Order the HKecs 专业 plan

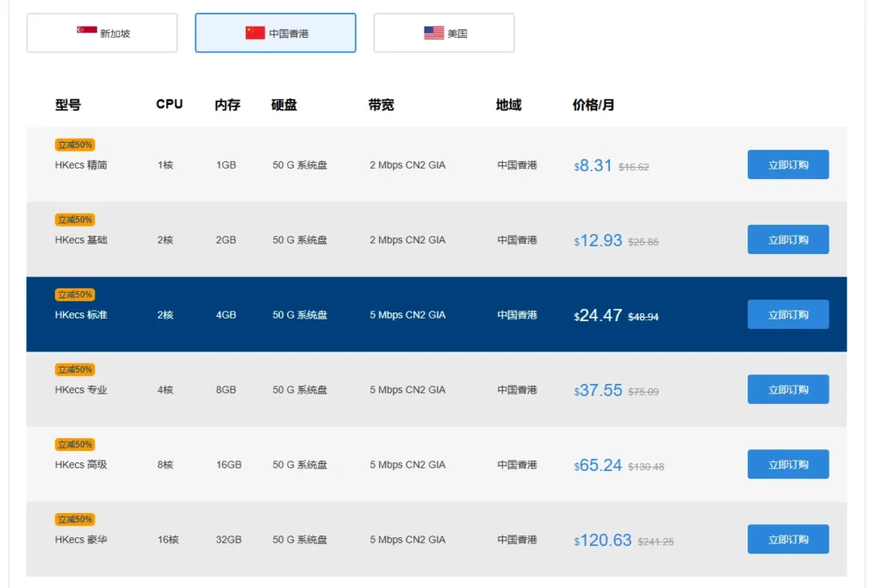pyautogui.click(x=788, y=389)
